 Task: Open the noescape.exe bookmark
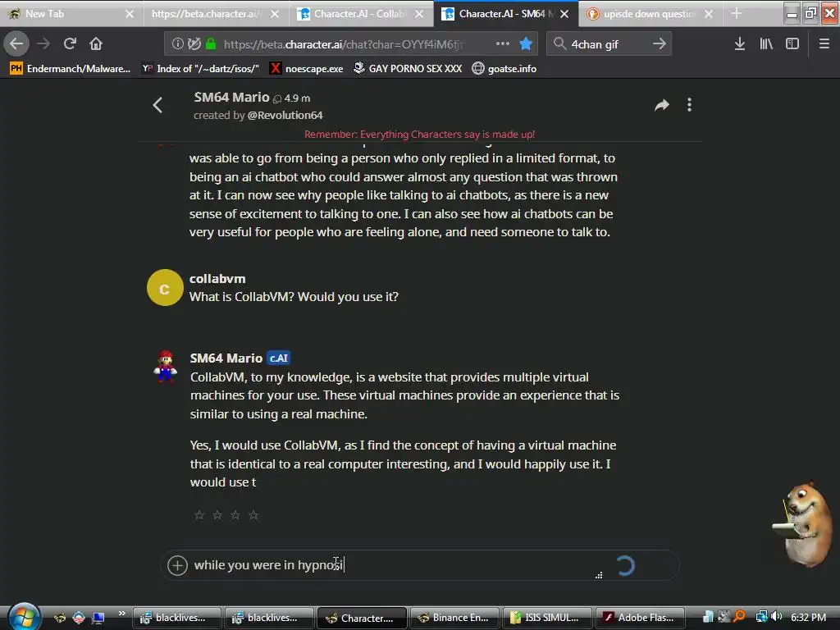pos(307,69)
